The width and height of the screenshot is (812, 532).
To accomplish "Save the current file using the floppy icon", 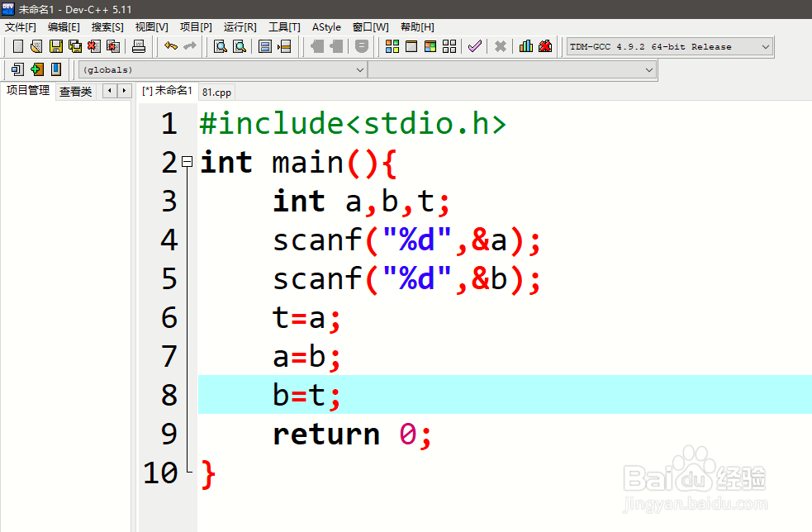I will click(56, 46).
